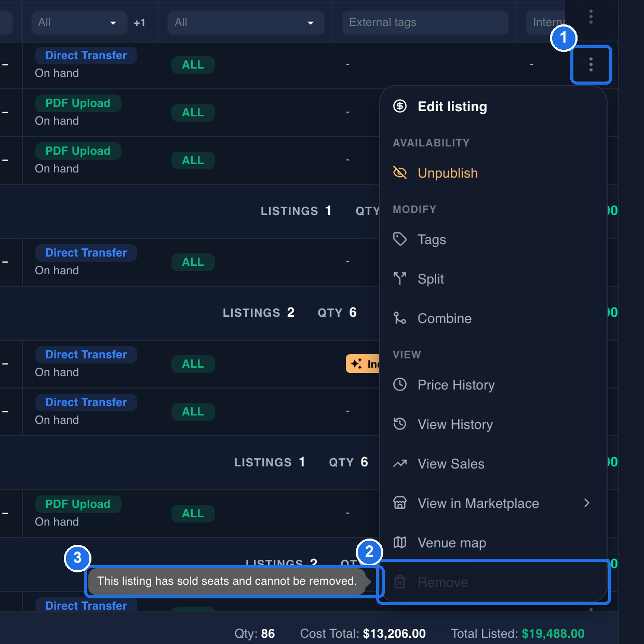This screenshot has height=644, width=644.
Task: Click the disabled Remove menu entry
Action: [493, 582]
